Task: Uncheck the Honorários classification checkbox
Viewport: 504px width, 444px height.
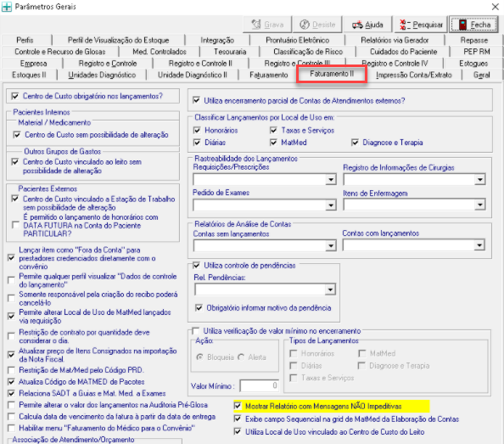Action: [197, 130]
